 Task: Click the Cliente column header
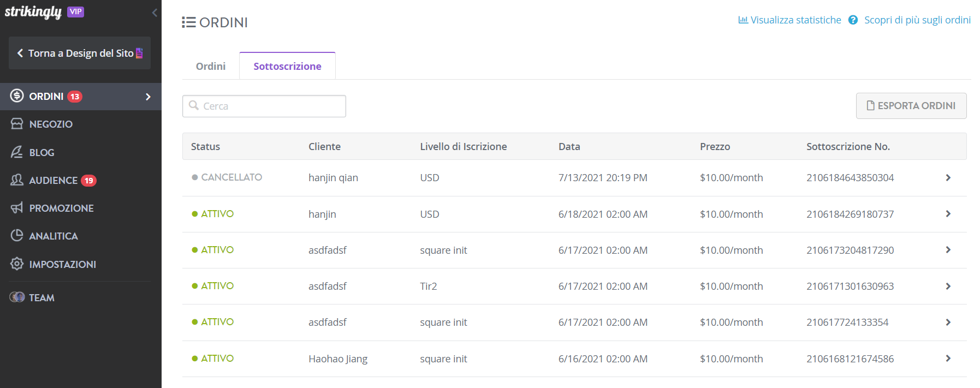click(x=324, y=146)
